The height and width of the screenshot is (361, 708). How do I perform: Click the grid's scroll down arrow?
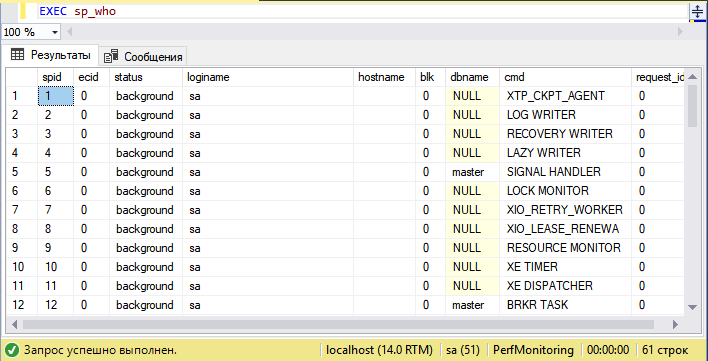point(693,307)
